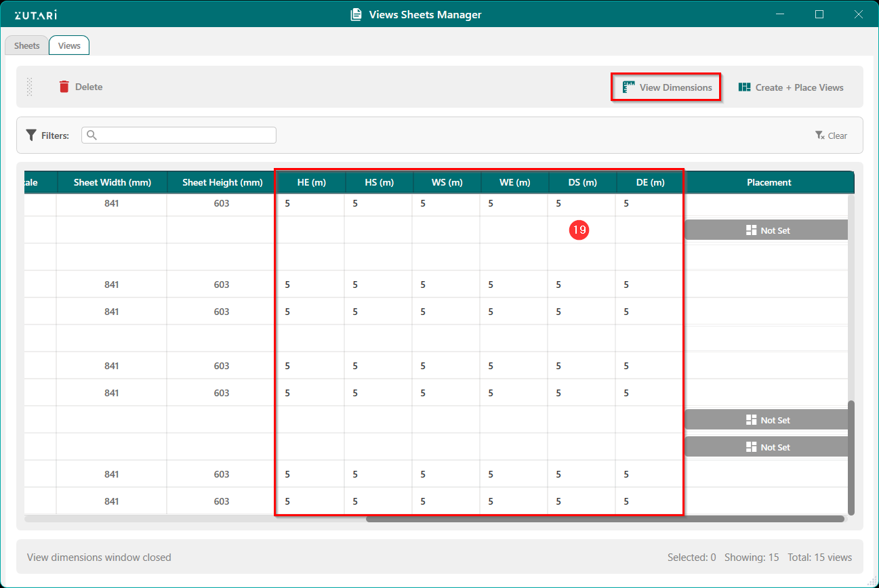Viewport: 879px width, 588px height.
Task: Click the Placement column header
Action: tap(769, 182)
